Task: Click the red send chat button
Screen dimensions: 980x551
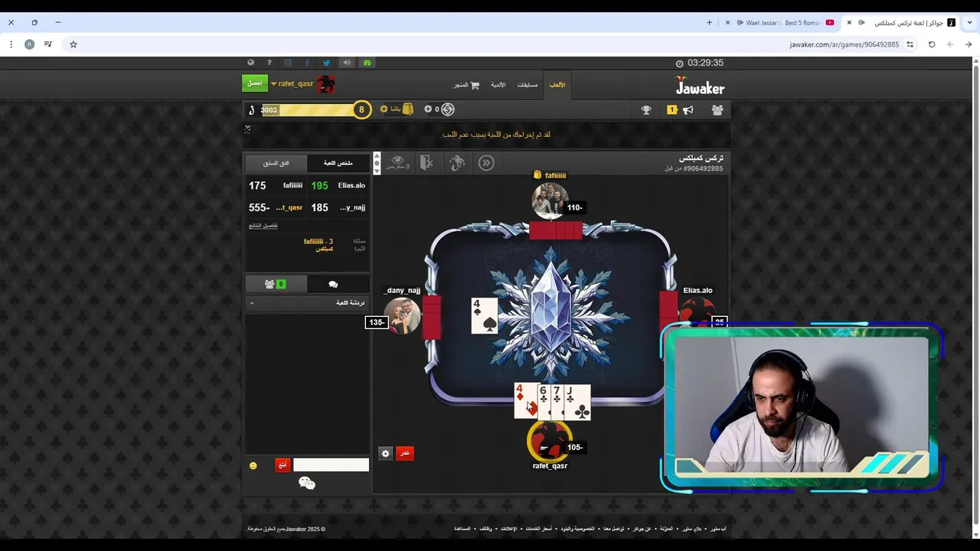Action: [283, 465]
